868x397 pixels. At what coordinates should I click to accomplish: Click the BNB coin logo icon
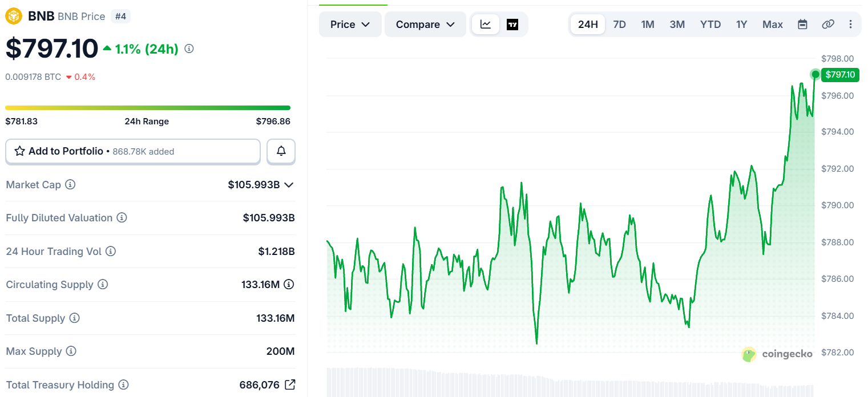coord(14,16)
